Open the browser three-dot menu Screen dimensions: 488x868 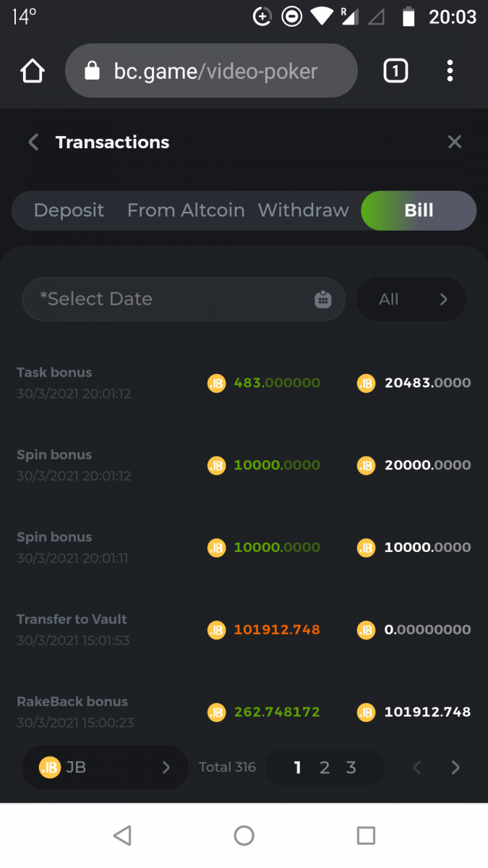pyautogui.click(x=450, y=71)
